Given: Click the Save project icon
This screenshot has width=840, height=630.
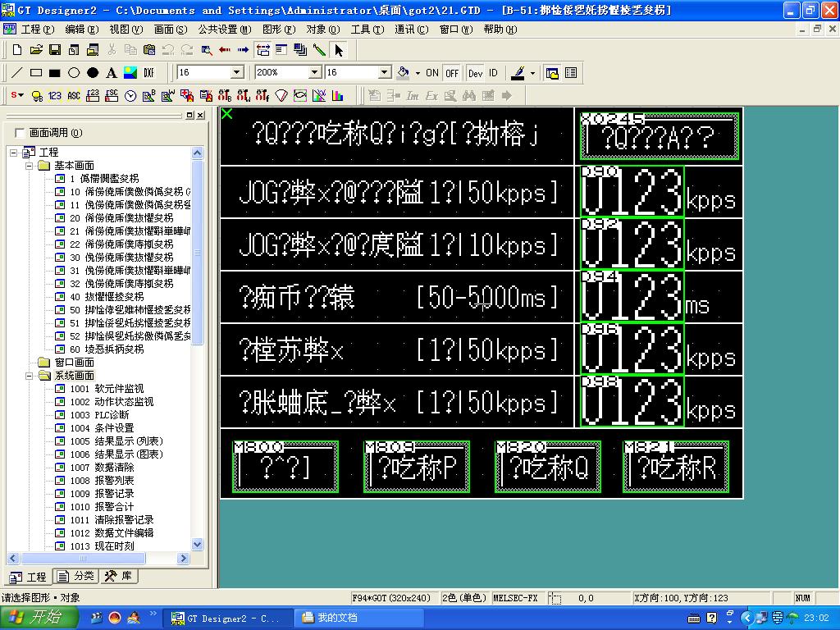Looking at the screenshot, I should [55, 50].
